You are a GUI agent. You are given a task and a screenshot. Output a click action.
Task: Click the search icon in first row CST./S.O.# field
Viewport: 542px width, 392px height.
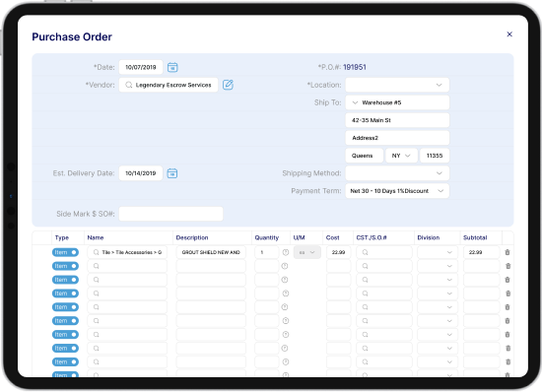[x=365, y=252]
